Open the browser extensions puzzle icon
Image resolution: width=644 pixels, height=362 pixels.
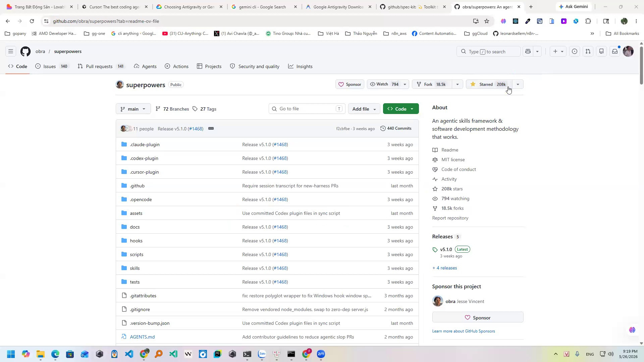[588, 21]
